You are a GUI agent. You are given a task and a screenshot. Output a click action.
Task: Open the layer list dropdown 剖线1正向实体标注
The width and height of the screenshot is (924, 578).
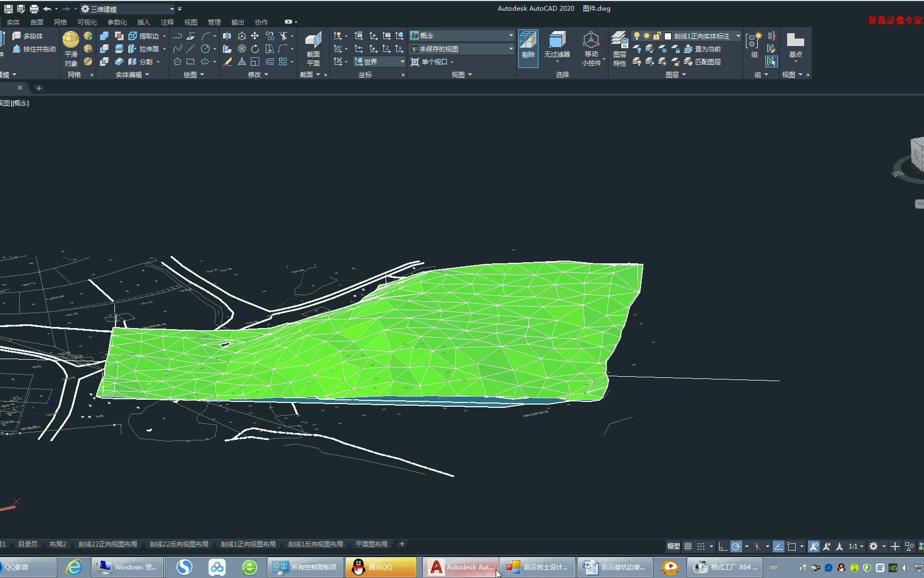(x=687, y=36)
